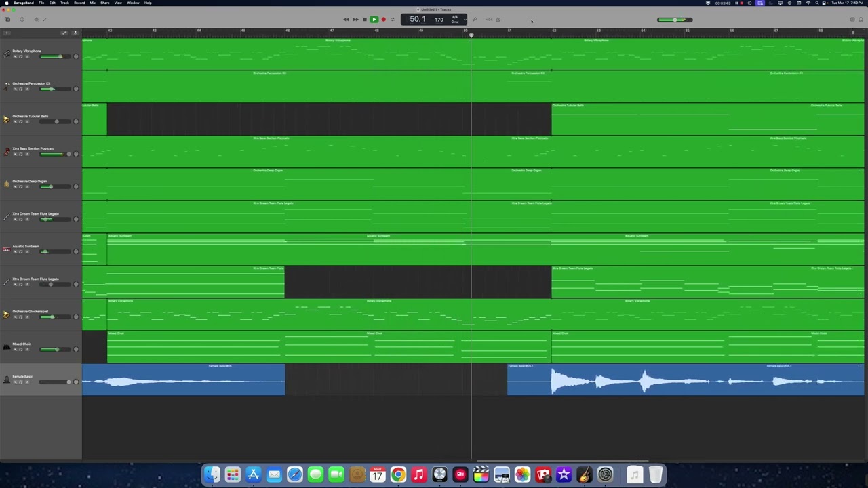Open the Record menu
The height and width of the screenshot is (488, 868).
[79, 3]
